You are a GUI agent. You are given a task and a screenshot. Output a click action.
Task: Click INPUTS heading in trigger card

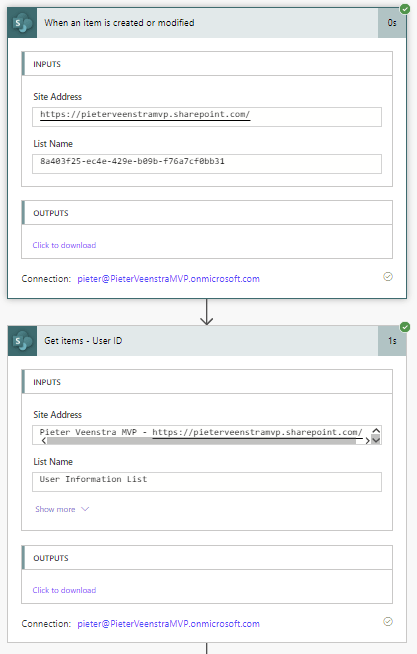pos(47,64)
